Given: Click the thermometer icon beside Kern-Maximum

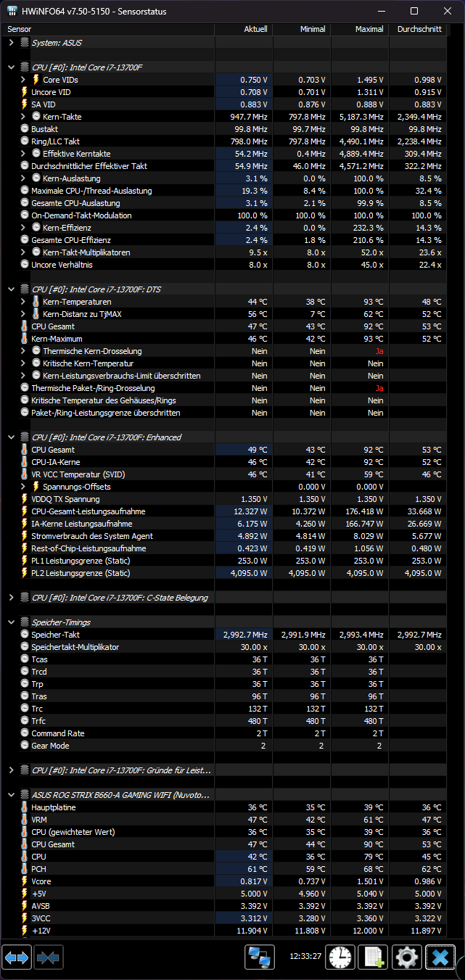Looking at the screenshot, I should [25, 339].
